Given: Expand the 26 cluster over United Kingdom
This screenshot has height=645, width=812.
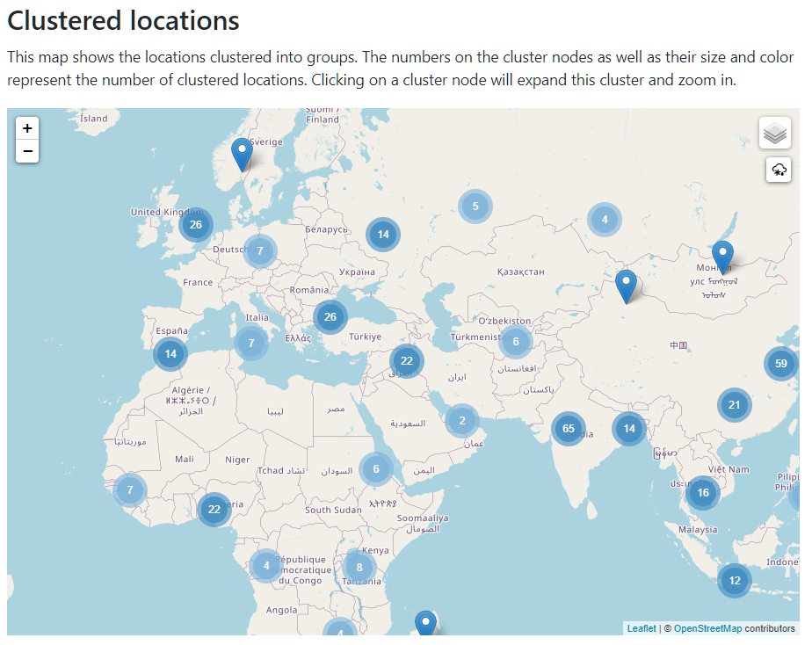Looking at the screenshot, I should click(196, 225).
